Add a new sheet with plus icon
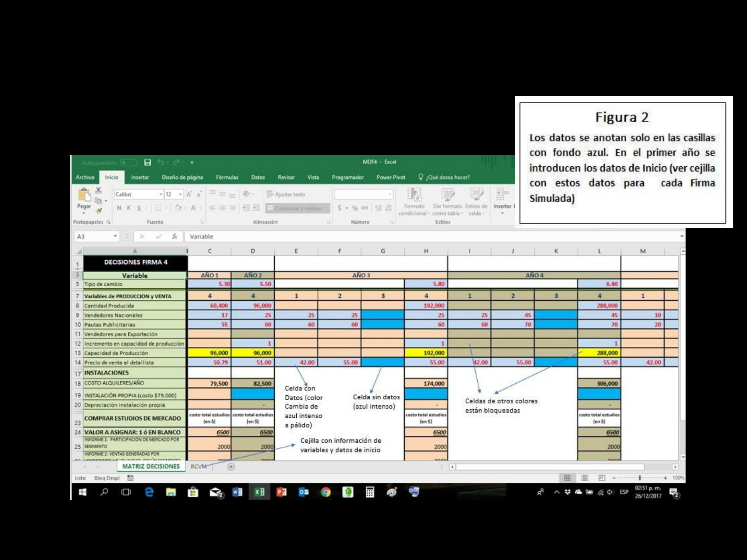This screenshot has height=560, width=747. coord(231,467)
